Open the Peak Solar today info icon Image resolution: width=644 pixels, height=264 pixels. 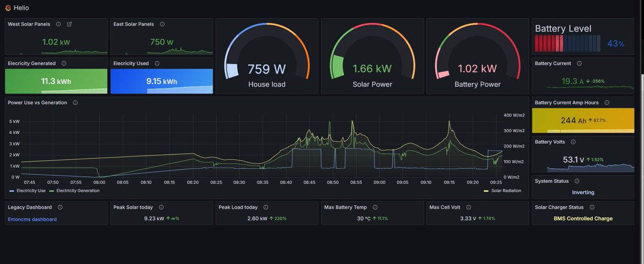coord(162,207)
